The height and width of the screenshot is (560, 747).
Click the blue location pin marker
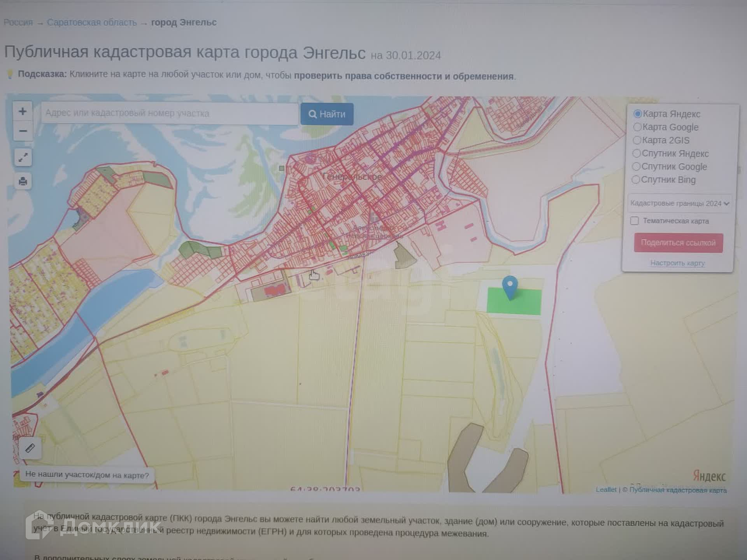click(510, 286)
